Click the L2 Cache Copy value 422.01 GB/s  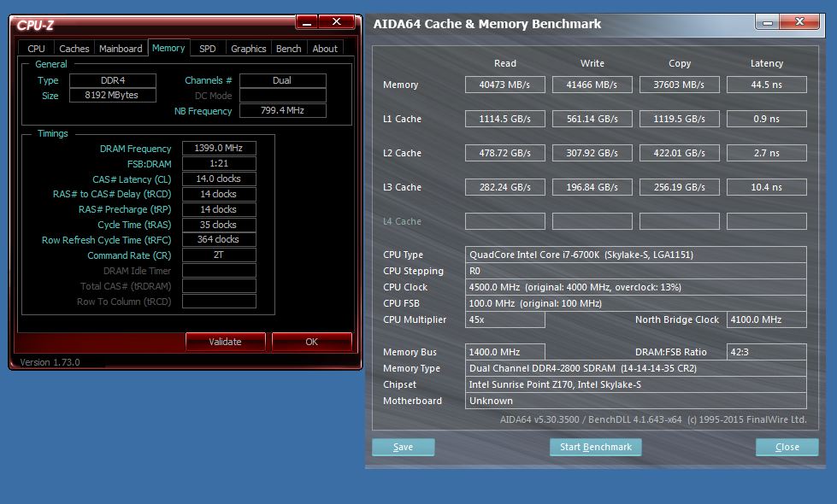click(x=680, y=153)
